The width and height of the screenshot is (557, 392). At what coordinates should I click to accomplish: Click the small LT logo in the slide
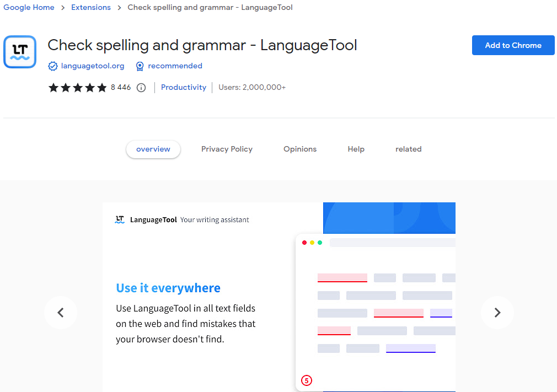coord(120,220)
